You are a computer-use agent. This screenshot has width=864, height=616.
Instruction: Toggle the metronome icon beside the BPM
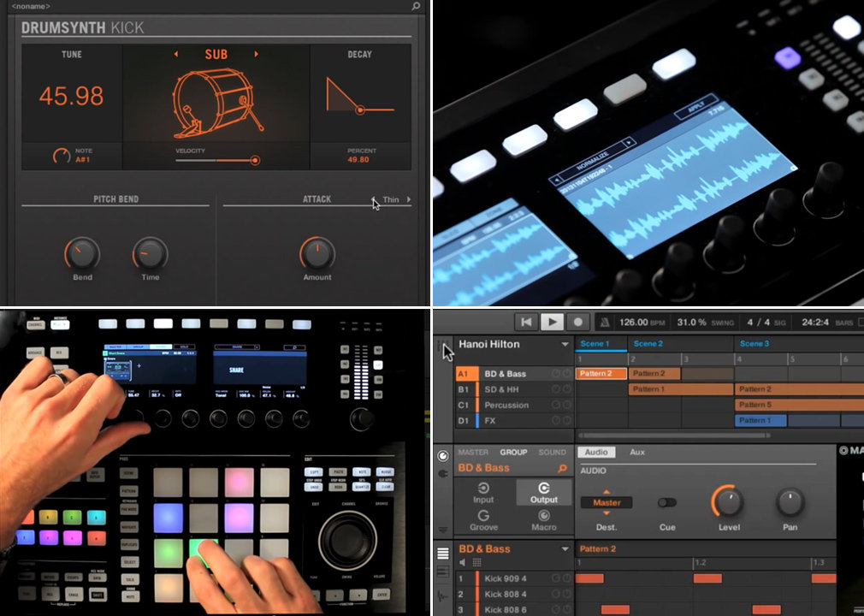(x=604, y=323)
